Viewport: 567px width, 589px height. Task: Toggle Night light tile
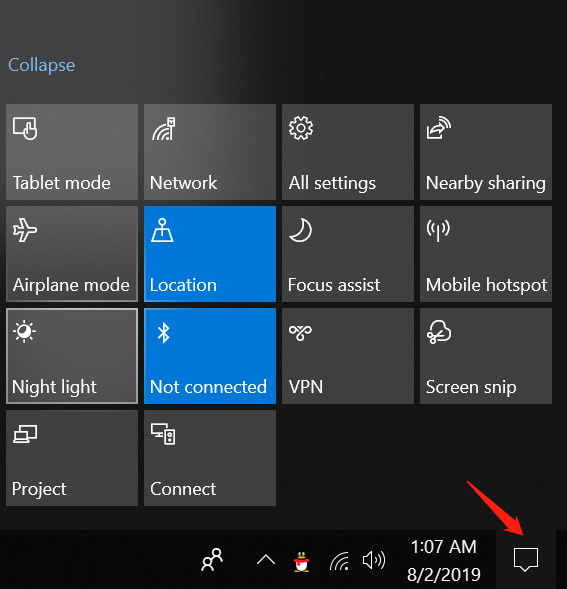[x=72, y=356]
